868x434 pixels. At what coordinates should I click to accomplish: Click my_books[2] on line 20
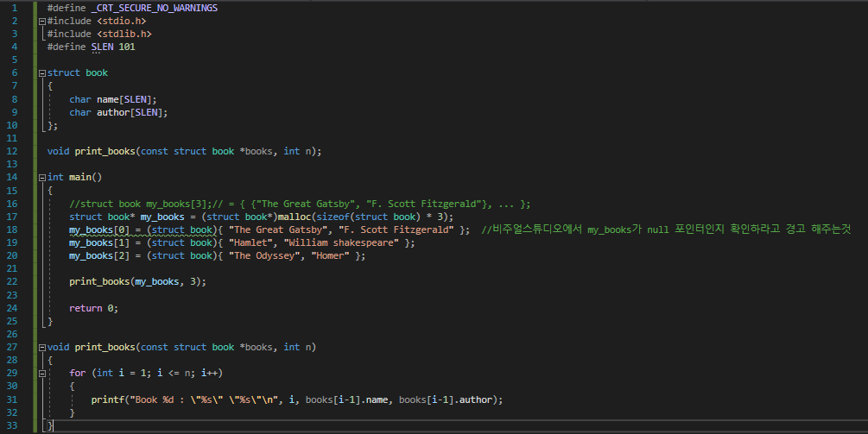pyautogui.click(x=99, y=255)
